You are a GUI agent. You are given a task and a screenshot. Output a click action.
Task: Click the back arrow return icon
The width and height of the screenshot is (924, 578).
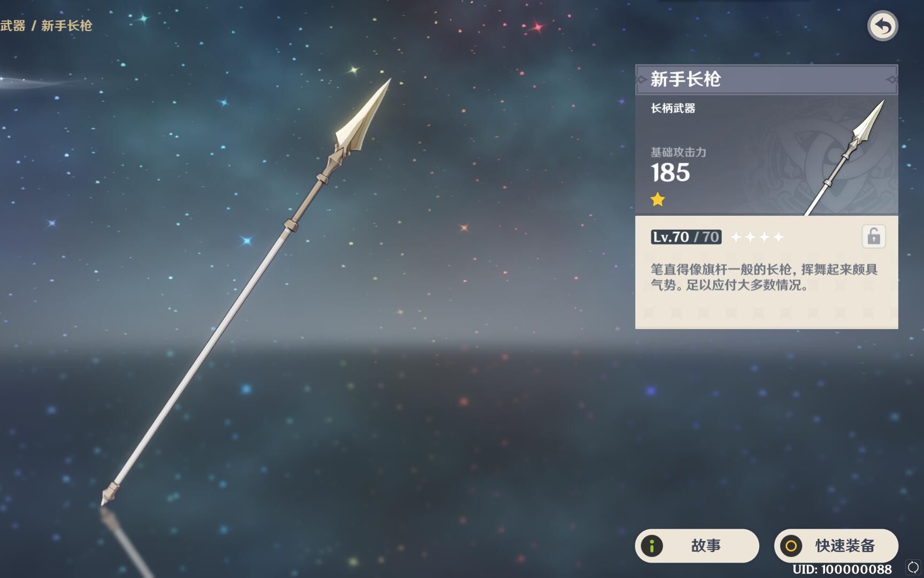coord(882,26)
